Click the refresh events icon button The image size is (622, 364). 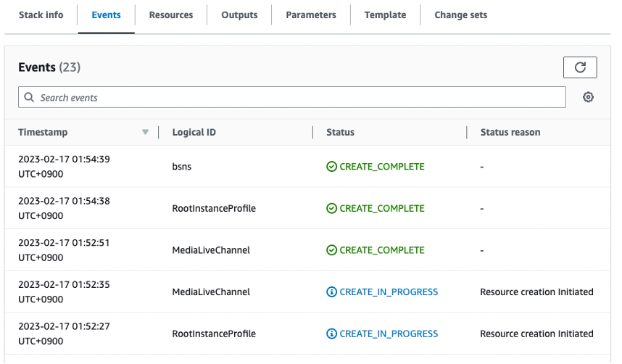click(x=580, y=67)
